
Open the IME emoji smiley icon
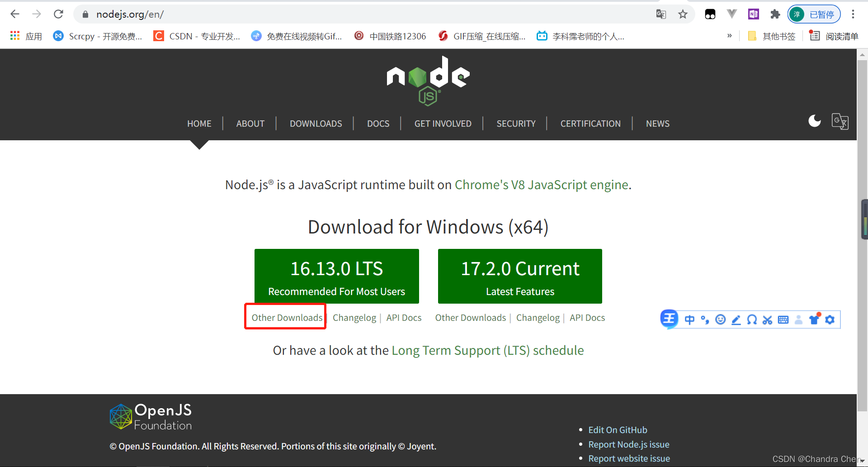721,320
